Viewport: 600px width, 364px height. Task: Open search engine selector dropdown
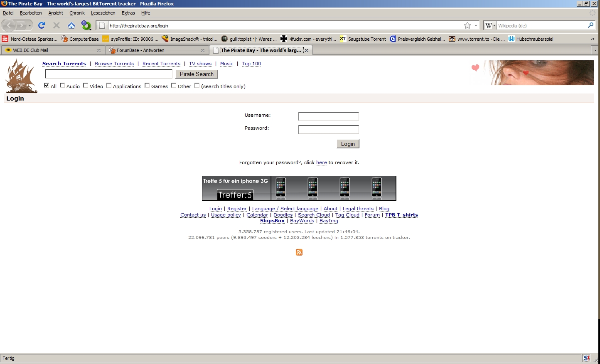point(490,25)
